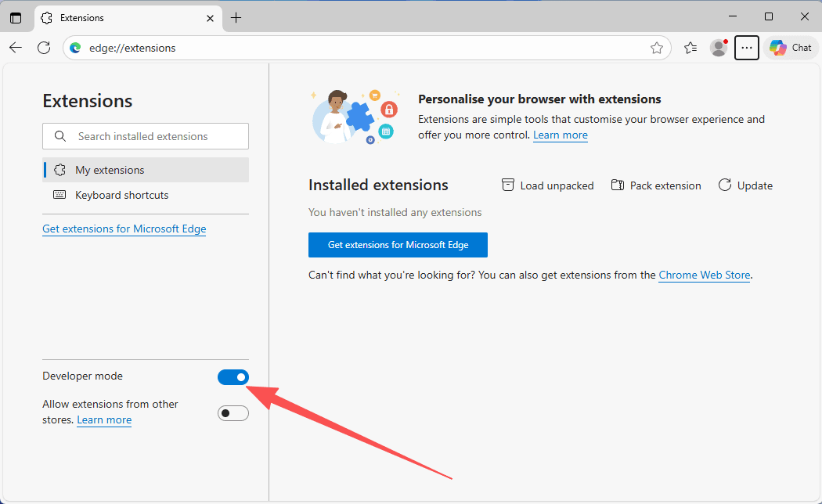Select My extensions in sidebar
The height and width of the screenshot is (504, 822).
point(110,170)
